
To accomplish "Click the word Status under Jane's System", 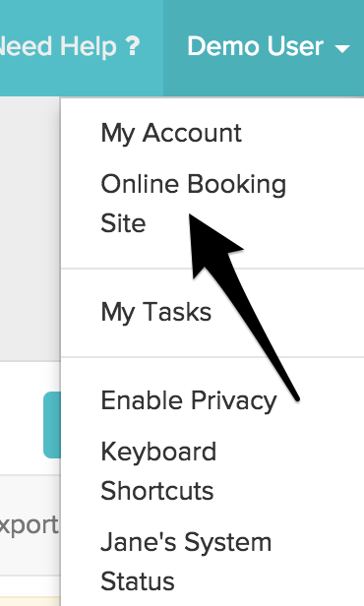I will point(138,580).
